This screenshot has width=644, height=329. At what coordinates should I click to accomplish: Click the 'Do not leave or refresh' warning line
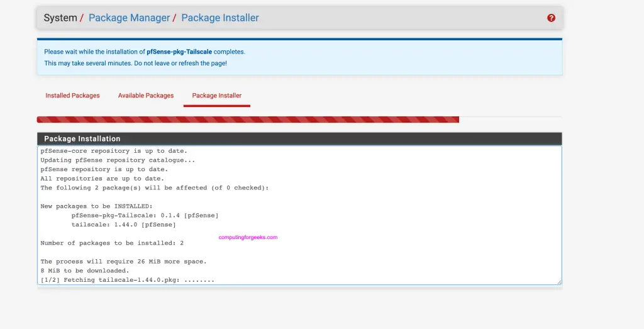point(136,64)
